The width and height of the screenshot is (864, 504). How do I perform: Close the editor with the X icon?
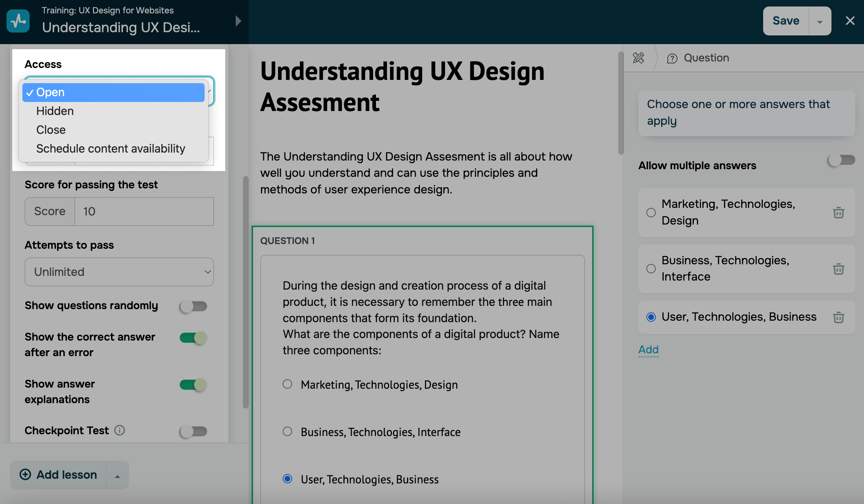point(850,21)
